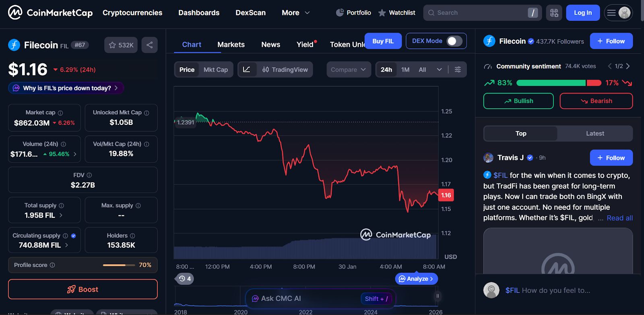The width and height of the screenshot is (644, 315).
Task: Open the hamburger profile menu
Action: [618, 13]
